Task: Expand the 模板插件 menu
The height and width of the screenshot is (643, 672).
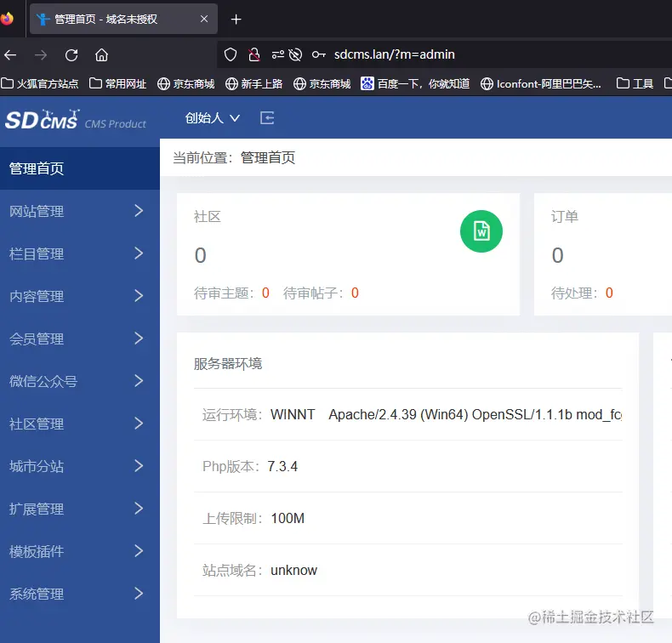Action: (x=80, y=551)
